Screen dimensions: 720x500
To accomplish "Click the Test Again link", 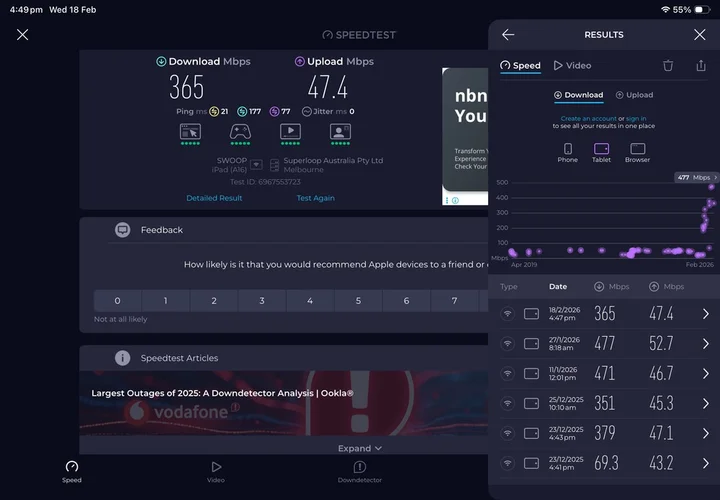I will [315, 198].
